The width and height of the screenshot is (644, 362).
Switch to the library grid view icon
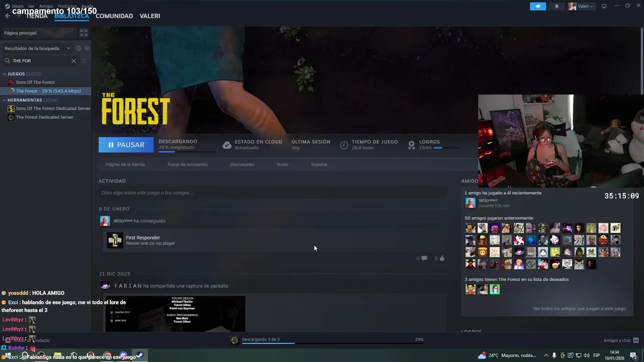[84, 33]
